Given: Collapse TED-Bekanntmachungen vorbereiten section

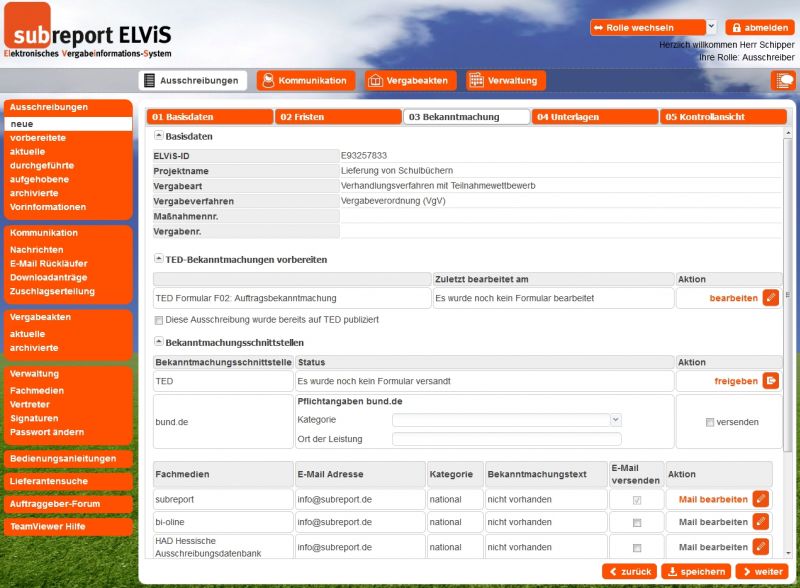Looking at the screenshot, I should [159, 258].
